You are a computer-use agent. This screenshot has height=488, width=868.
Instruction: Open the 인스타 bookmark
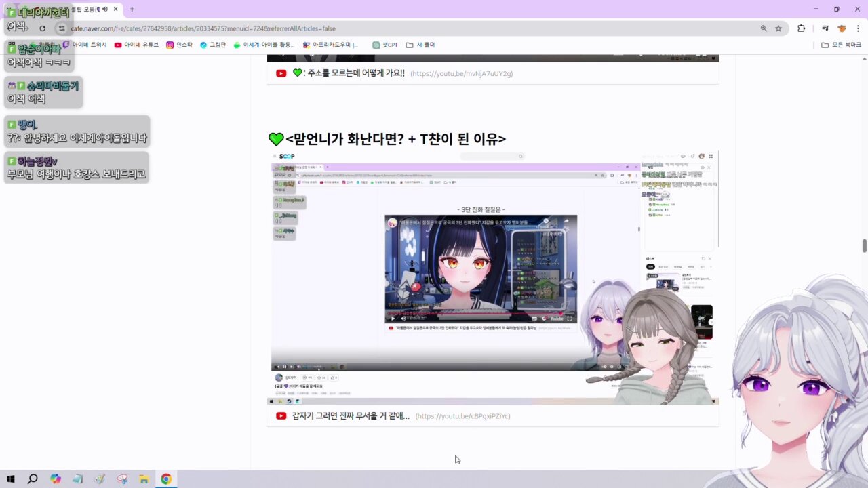click(180, 45)
